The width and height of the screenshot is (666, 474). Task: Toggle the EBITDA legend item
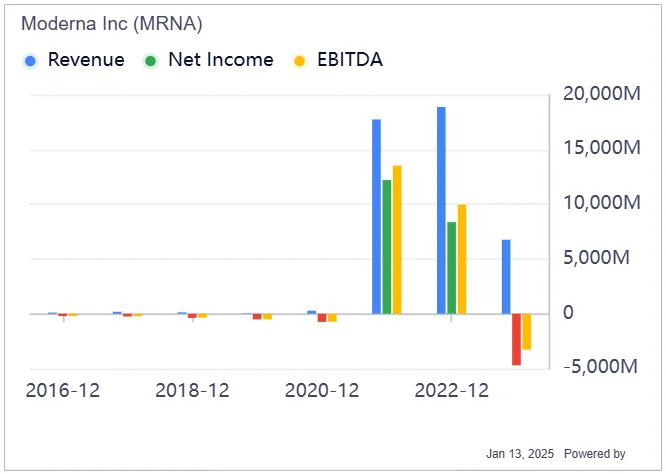pyautogui.click(x=338, y=60)
